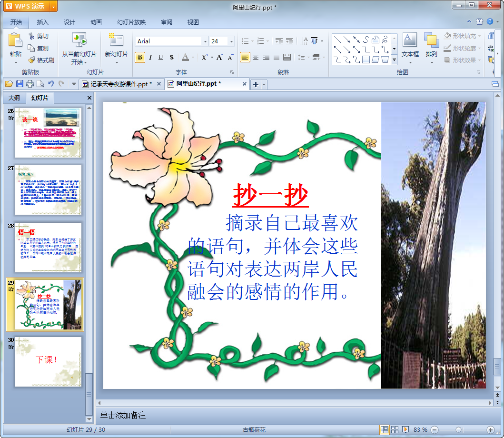This screenshot has height=438, width=504.
Task: Click the Cut (剪切) scissors icon
Action: click(x=31, y=36)
